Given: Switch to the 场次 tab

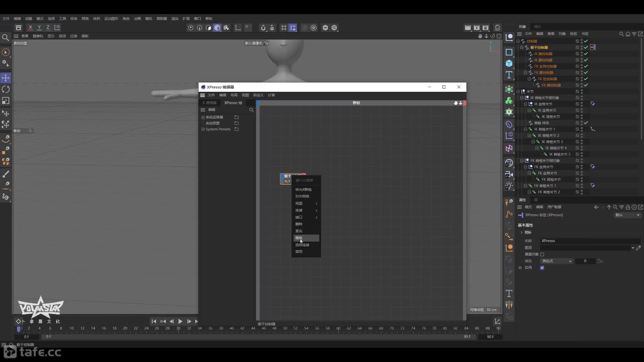Looking at the screenshot, I should click(538, 27).
